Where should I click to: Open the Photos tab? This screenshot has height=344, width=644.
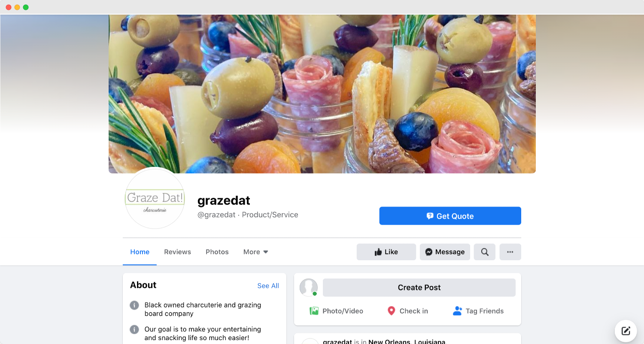point(217,252)
